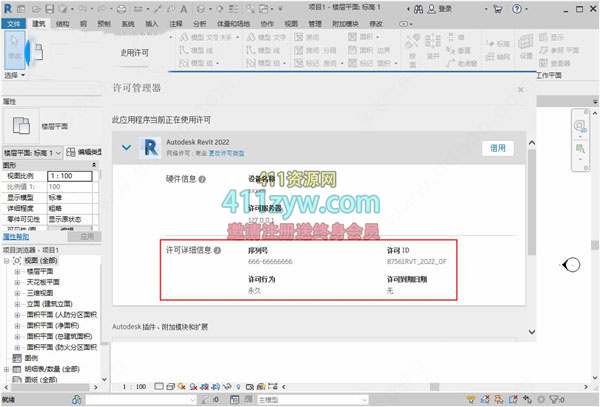Collapse the Autodesk Revit 2022 license section

coord(125,147)
